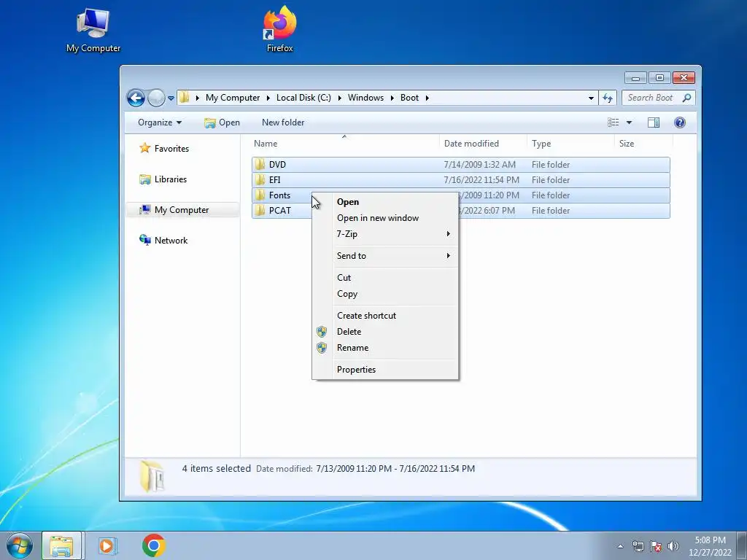Click the EFI folder icon

point(260,180)
